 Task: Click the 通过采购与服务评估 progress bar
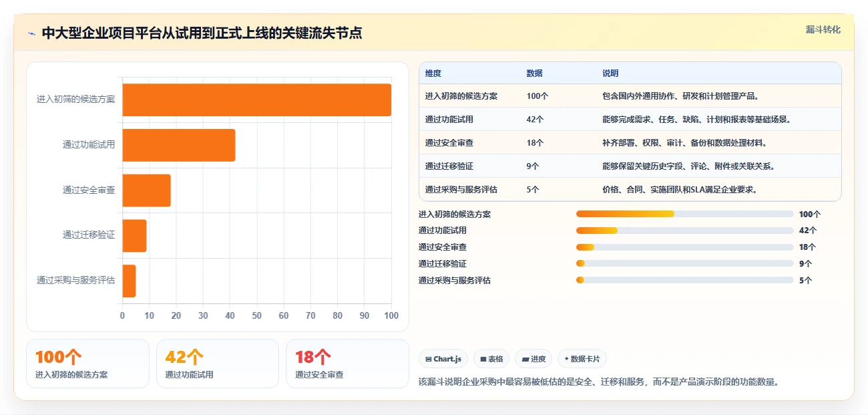point(684,281)
